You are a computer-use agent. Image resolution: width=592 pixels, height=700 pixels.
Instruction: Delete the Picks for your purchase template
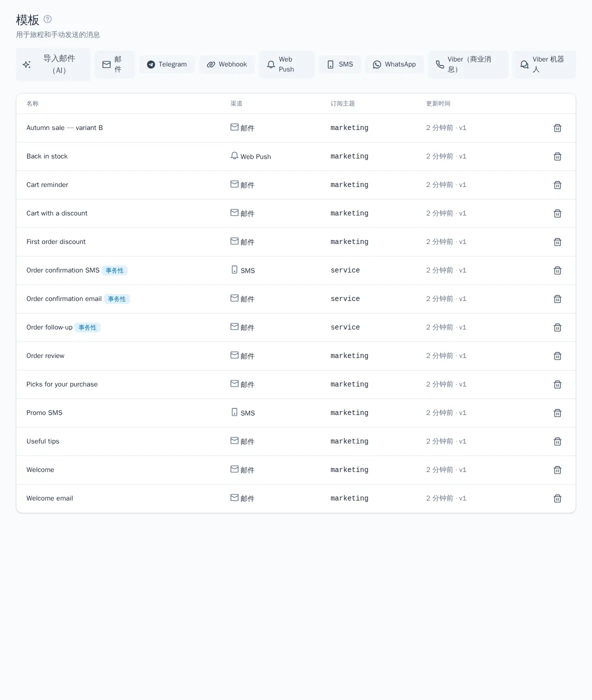point(557,384)
